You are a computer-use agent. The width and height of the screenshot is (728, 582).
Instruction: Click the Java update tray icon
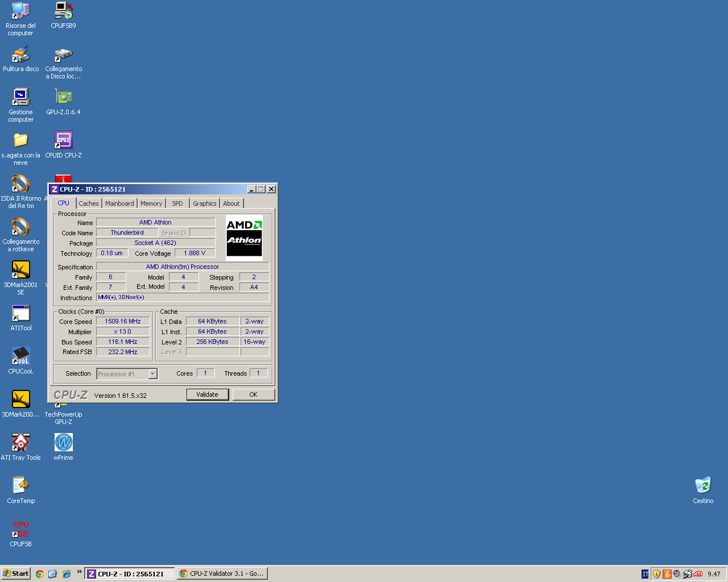tap(667, 574)
